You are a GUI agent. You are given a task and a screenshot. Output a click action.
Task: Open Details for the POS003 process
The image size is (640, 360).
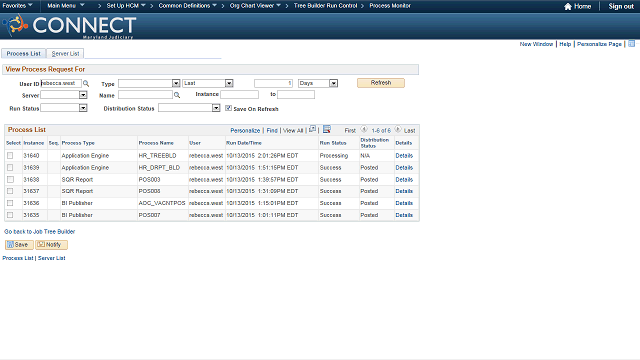(x=404, y=179)
